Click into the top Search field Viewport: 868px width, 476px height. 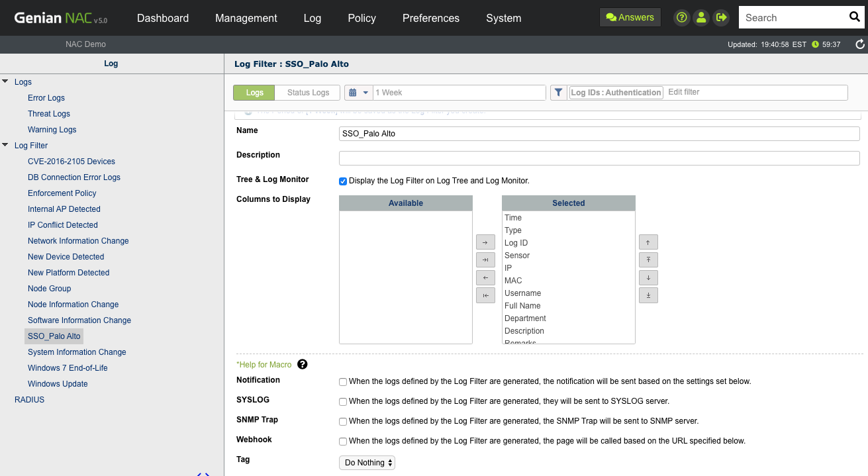tap(792, 18)
